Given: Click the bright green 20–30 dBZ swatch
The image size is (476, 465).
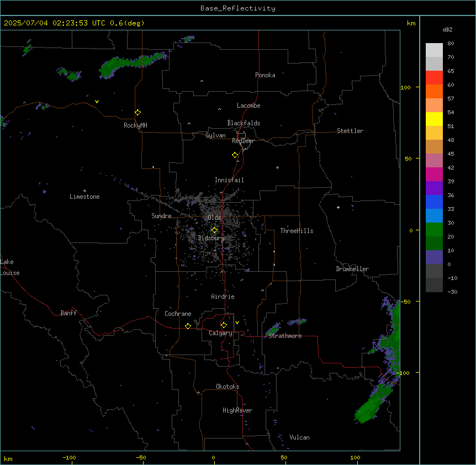Looking at the screenshot, I should click(434, 230).
